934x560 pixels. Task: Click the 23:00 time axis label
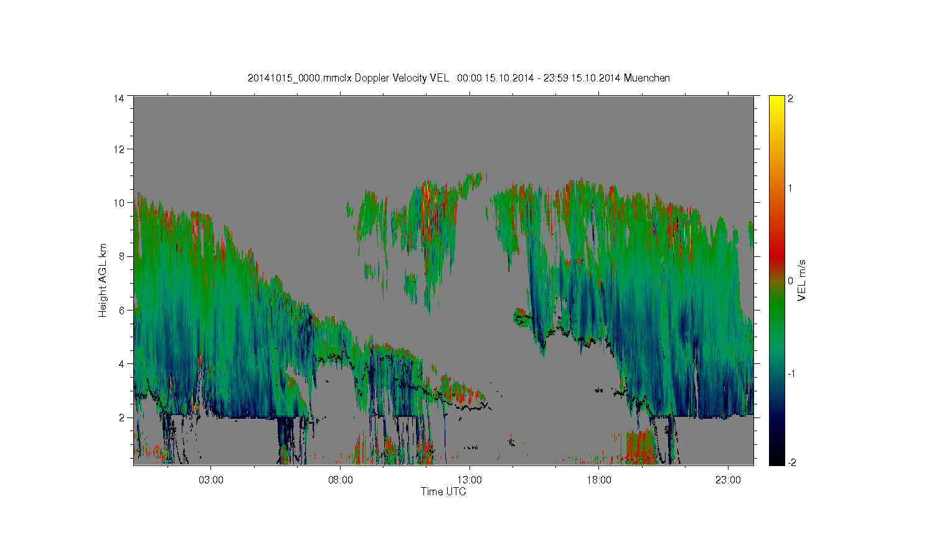pos(728,480)
